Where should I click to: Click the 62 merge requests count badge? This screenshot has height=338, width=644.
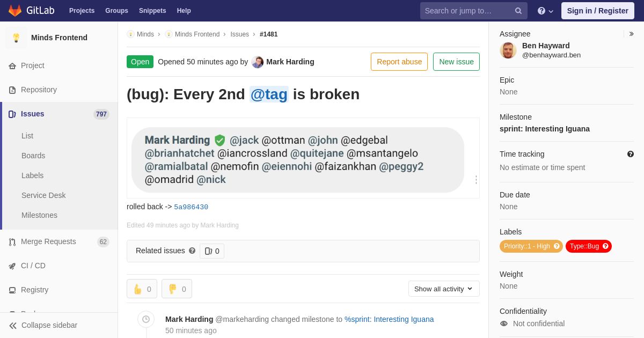(103, 242)
